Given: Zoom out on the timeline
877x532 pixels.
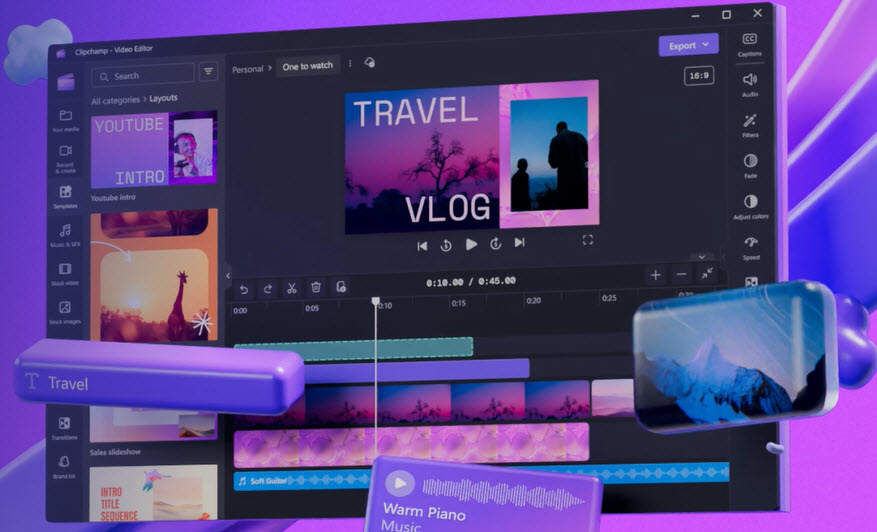Looking at the screenshot, I should click(681, 274).
